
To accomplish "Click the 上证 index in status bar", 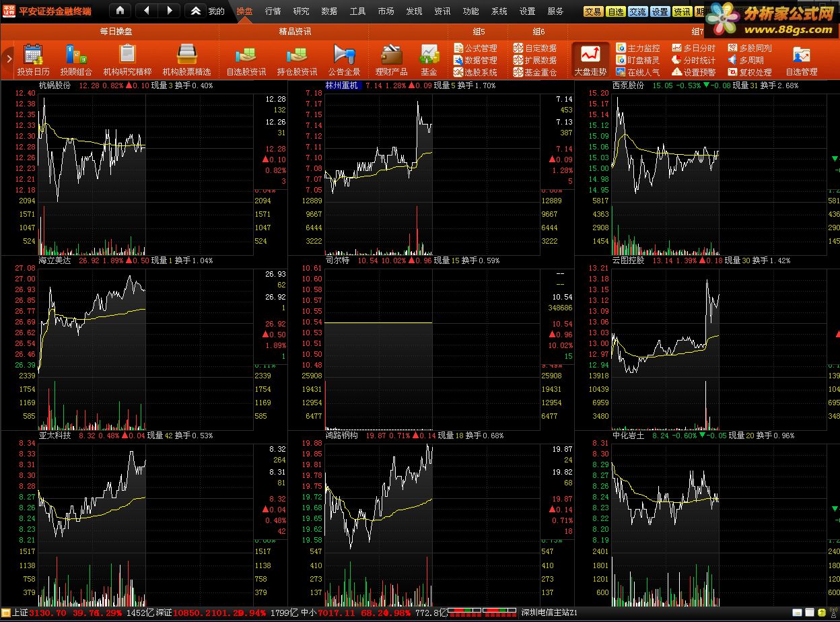I will [x=20, y=613].
